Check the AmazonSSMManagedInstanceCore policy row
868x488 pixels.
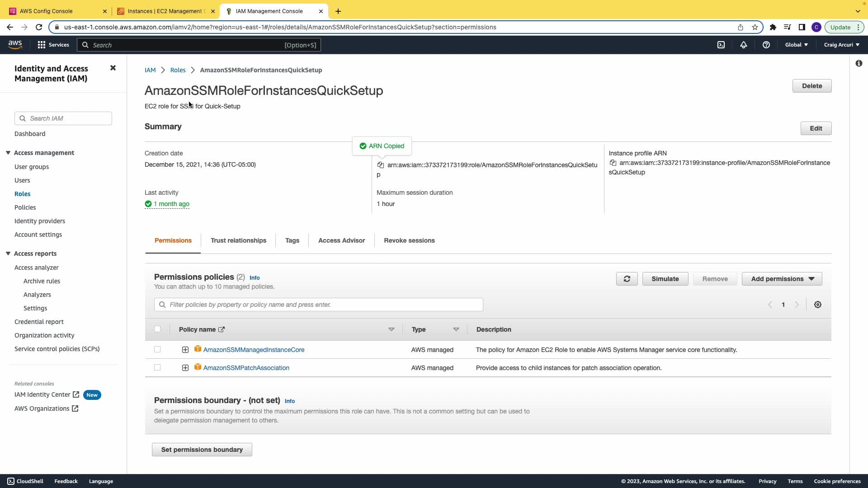pos(157,349)
